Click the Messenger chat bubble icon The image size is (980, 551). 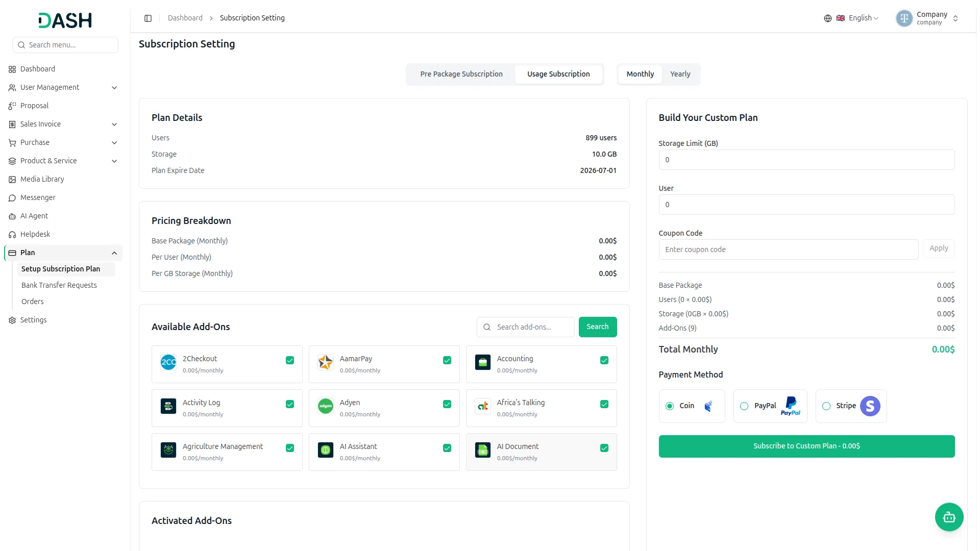(x=12, y=198)
